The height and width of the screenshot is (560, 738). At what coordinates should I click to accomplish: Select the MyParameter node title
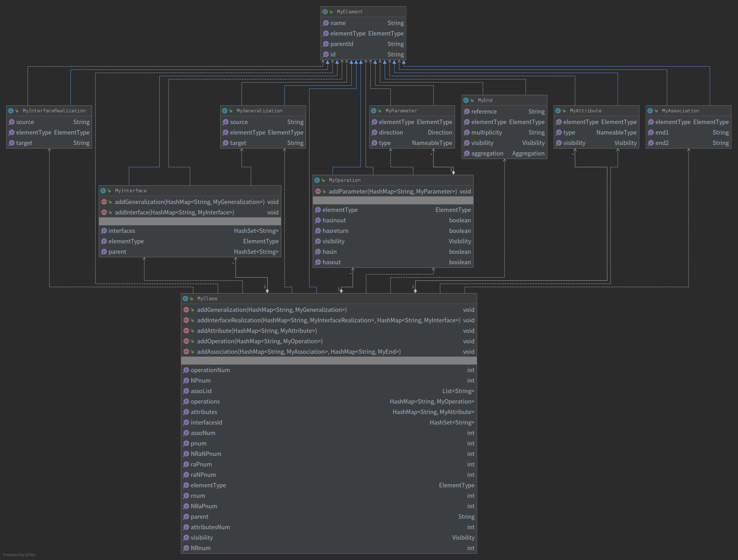pyautogui.click(x=401, y=111)
